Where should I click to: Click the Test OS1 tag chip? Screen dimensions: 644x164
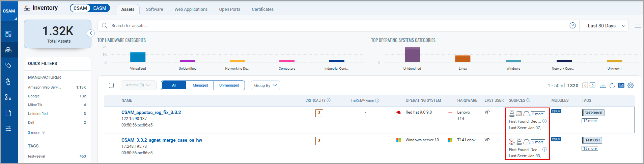pyautogui.click(x=592, y=140)
